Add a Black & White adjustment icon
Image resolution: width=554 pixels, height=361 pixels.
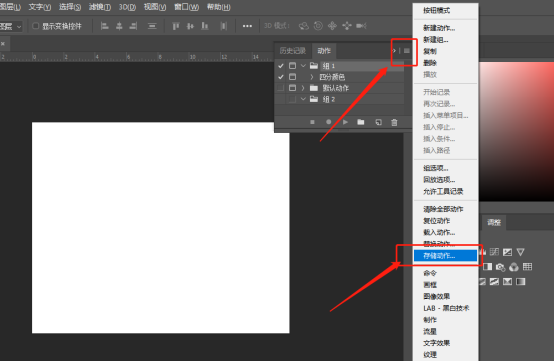click(488, 267)
